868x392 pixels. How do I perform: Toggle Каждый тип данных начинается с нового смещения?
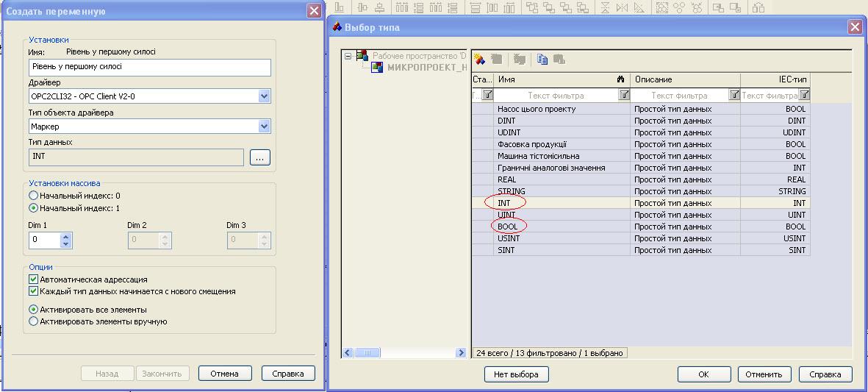click(x=33, y=291)
